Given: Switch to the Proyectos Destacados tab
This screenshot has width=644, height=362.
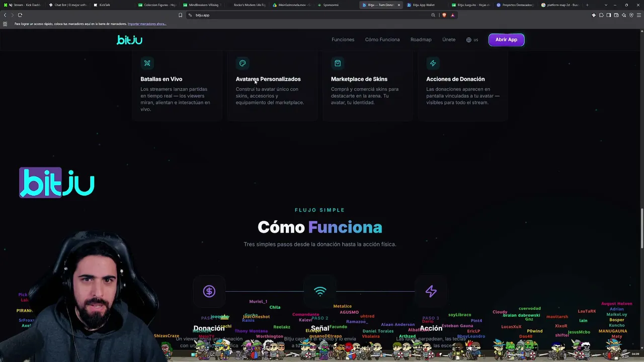Looking at the screenshot, I should (x=515, y=5).
